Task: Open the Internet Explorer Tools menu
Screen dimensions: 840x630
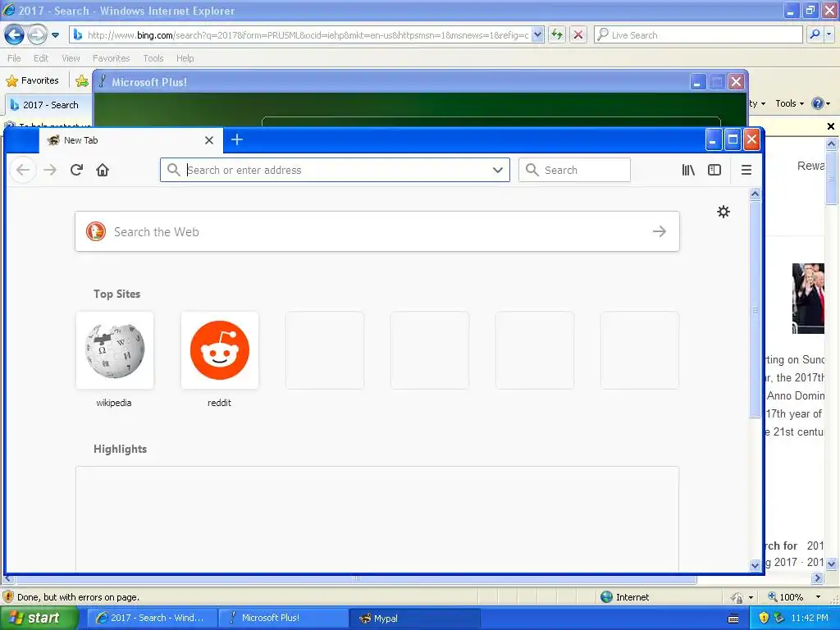Action: point(153,58)
